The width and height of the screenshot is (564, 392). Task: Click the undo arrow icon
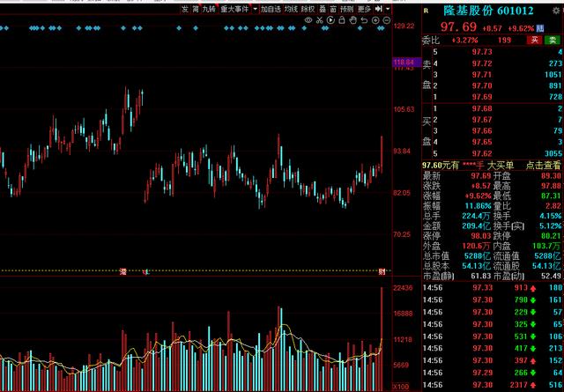[364, 20]
